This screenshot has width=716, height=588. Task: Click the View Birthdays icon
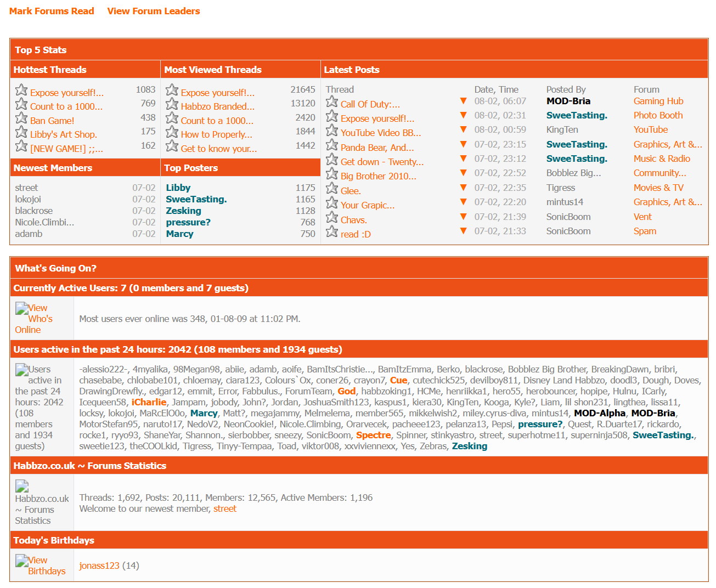[x=22, y=561]
